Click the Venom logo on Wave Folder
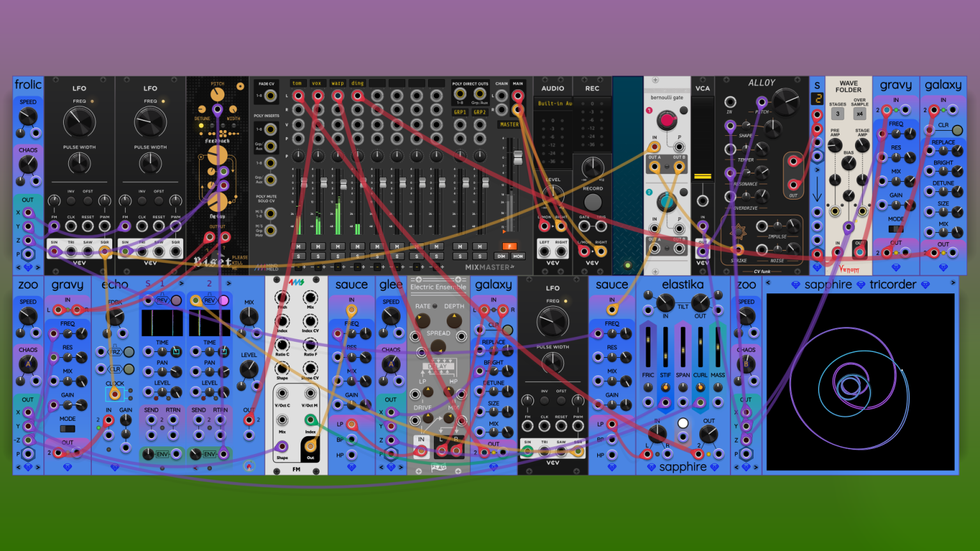Screen dimensions: 980x551 pyautogui.click(x=849, y=268)
